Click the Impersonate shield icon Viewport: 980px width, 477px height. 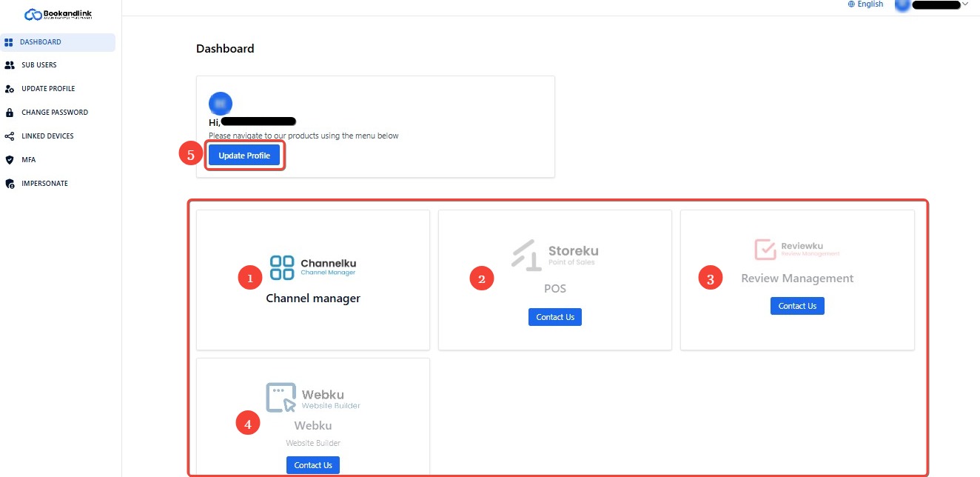point(9,184)
